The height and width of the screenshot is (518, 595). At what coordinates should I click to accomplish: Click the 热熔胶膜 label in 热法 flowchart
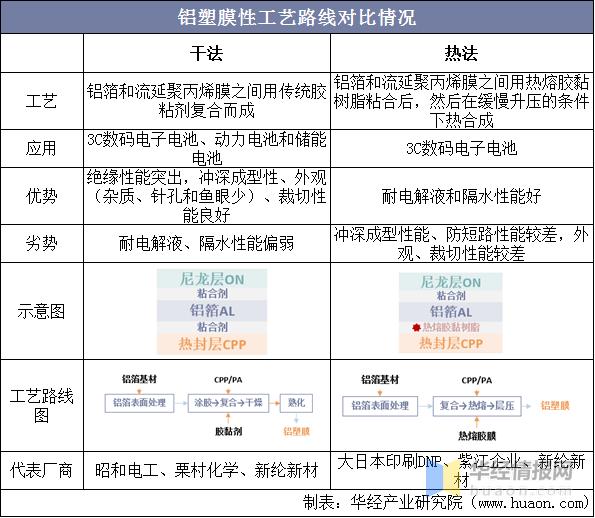477,436
